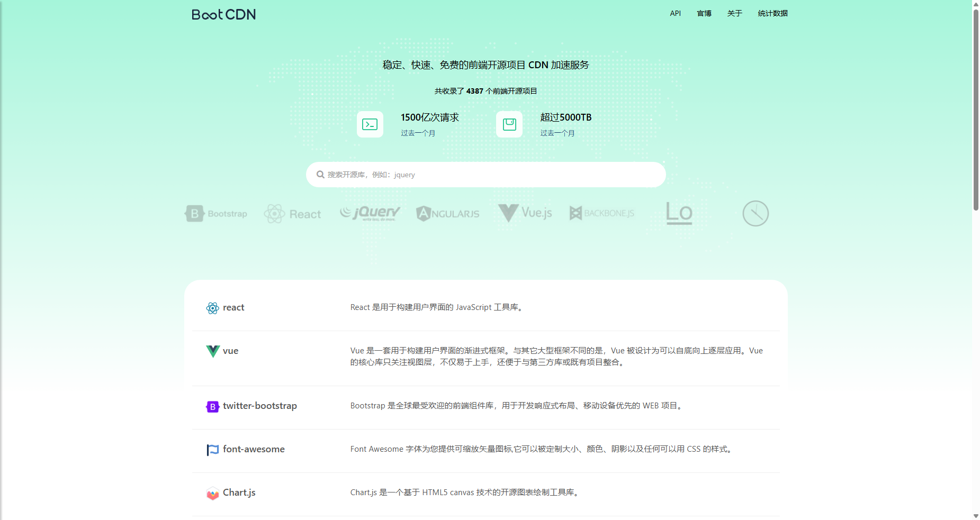Viewport: 980px width, 520px height.
Task: Click the search magnifier icon
Action: tap(320, 175)
